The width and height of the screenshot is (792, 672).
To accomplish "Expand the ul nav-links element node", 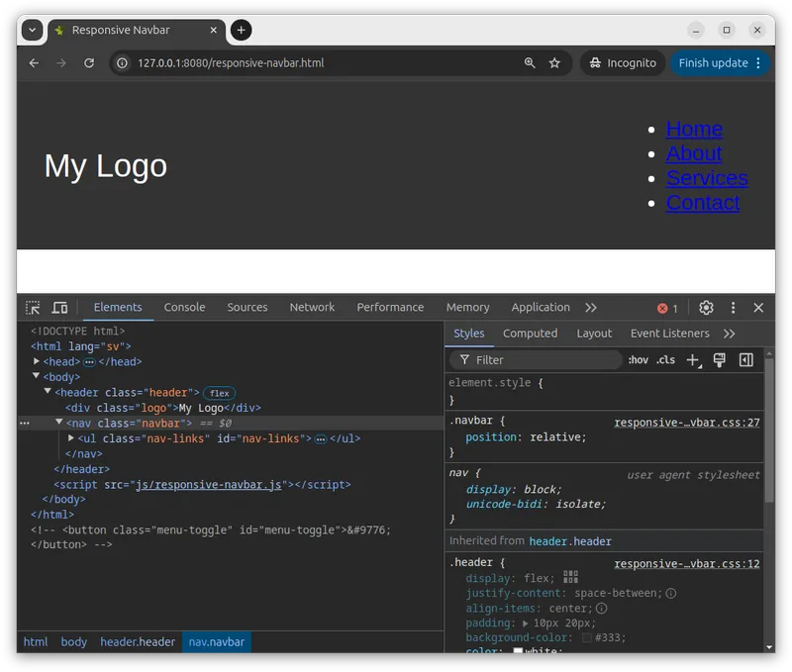I will click(x=71, y=438).
